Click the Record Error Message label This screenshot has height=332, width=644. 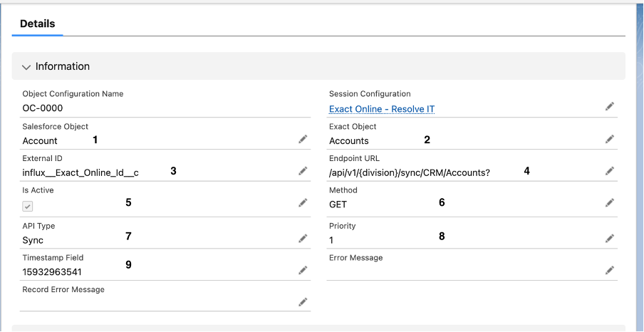pyautogui.click(x=63, y=289)
